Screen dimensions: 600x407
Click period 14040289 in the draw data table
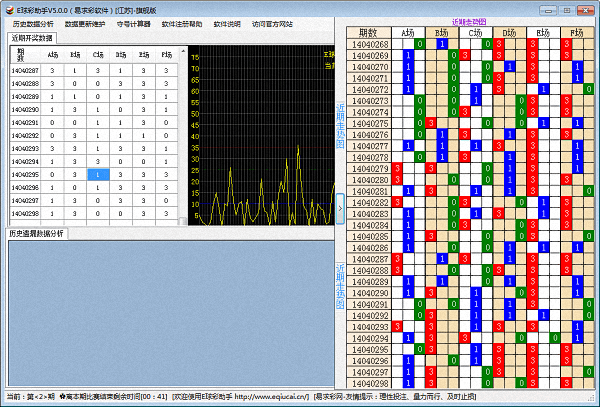click(25, 96)
